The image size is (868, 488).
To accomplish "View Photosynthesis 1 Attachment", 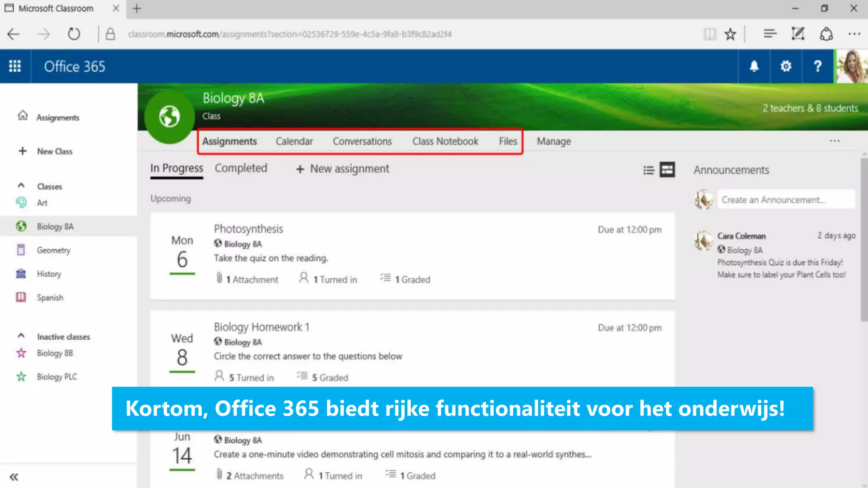I will pos(248,279).
